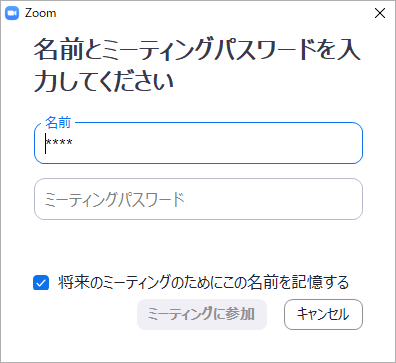Cancel with the キャンセル button

tap(323, 314)
